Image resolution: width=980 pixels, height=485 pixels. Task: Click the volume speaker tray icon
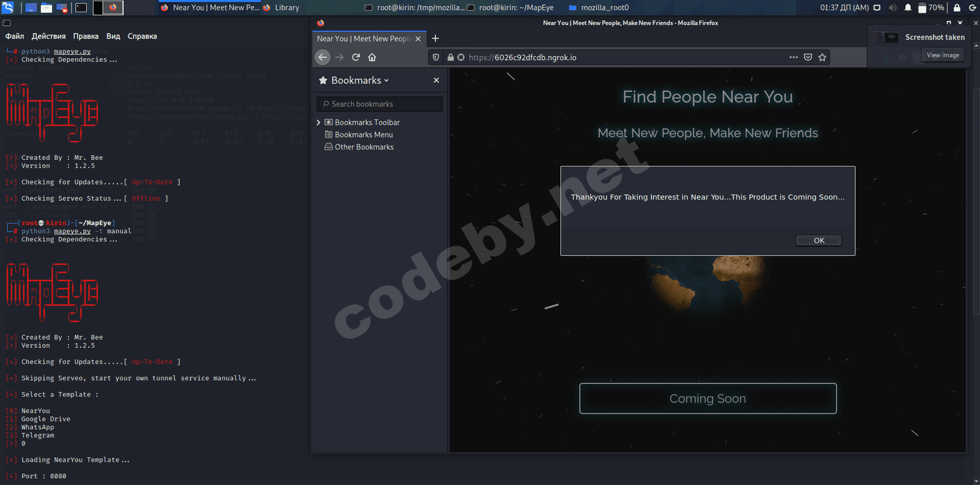pyautogui.click(x=892, y=7)
